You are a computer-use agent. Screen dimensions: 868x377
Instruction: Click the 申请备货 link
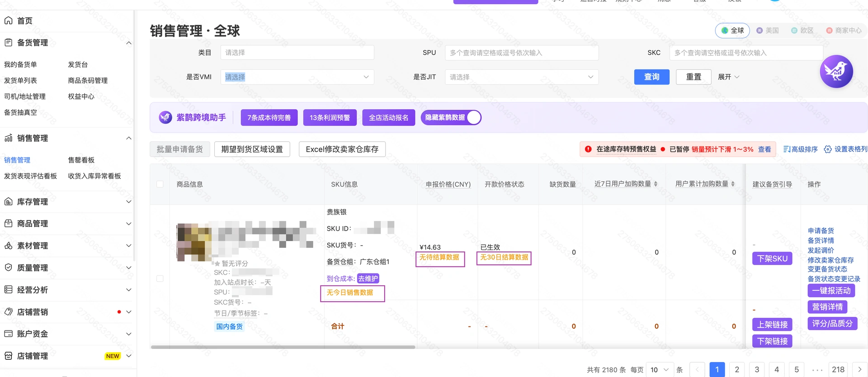821,230
